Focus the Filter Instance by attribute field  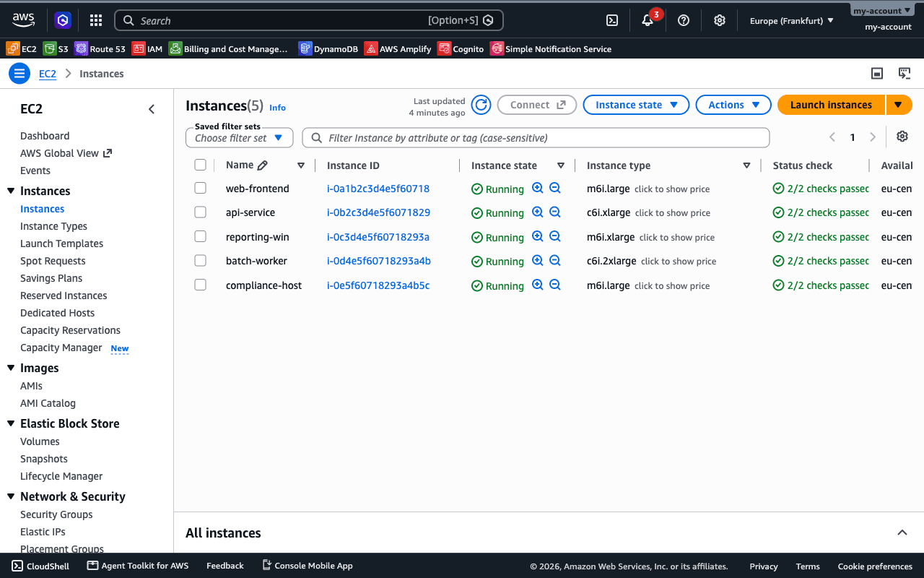pos(536,137)
